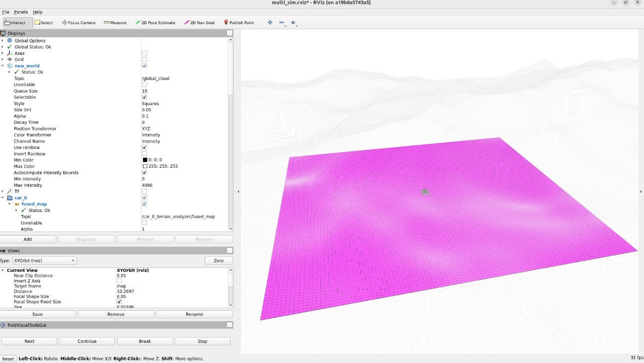Viewport: 644px width, 363px height.
Task: Click the Min Color black swatch
Action: [145, 160]
